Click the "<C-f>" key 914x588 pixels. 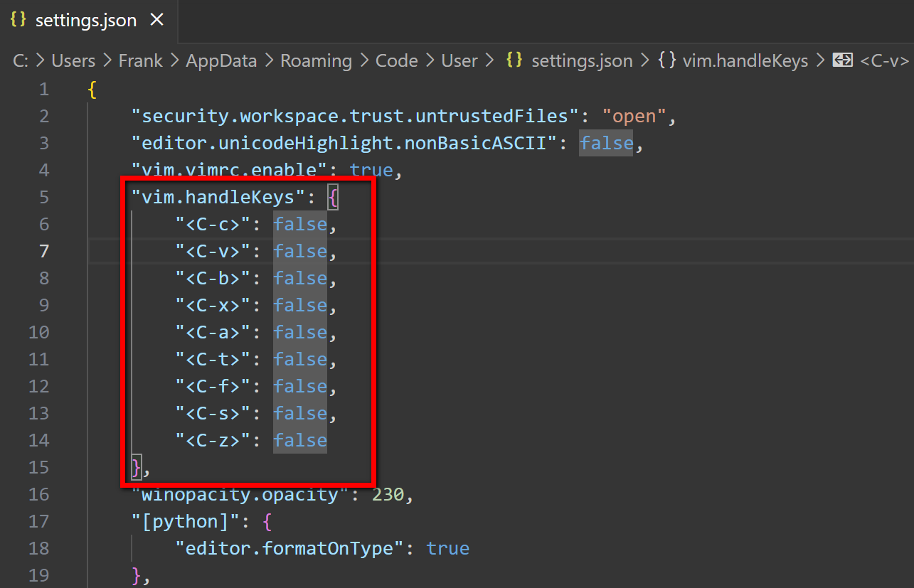(213, 386)
